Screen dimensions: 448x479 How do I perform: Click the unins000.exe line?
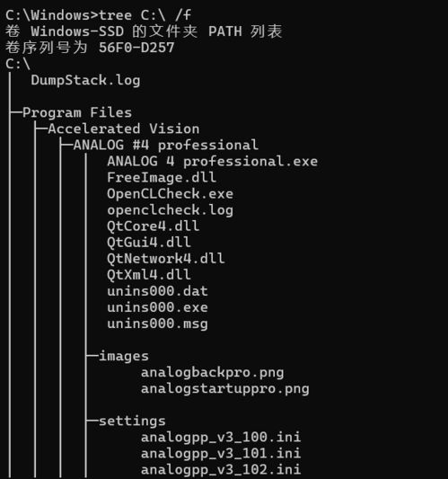157,307
